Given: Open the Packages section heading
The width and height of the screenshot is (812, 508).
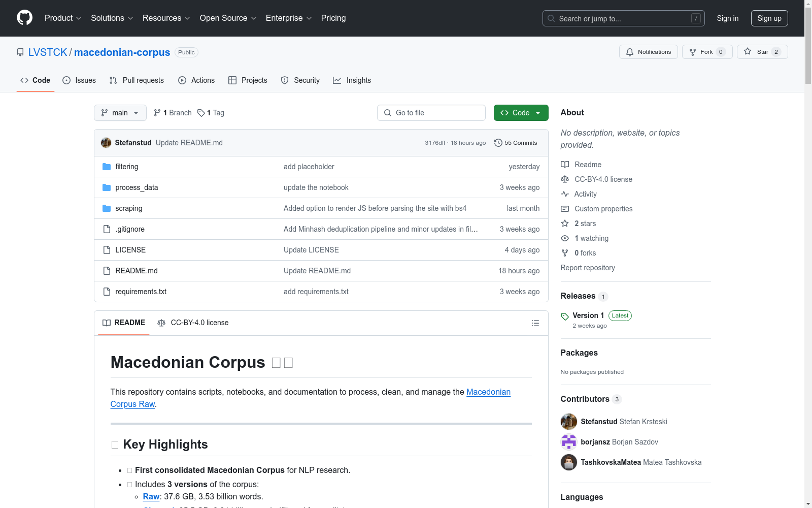Looking at the screenshot, I should click(579, 353).
